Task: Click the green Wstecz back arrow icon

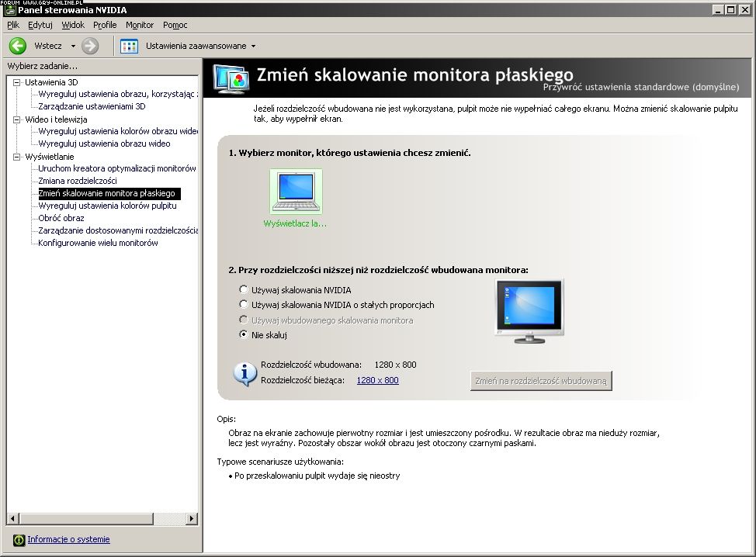Action: pyautogui.click(x=18, y=46)
